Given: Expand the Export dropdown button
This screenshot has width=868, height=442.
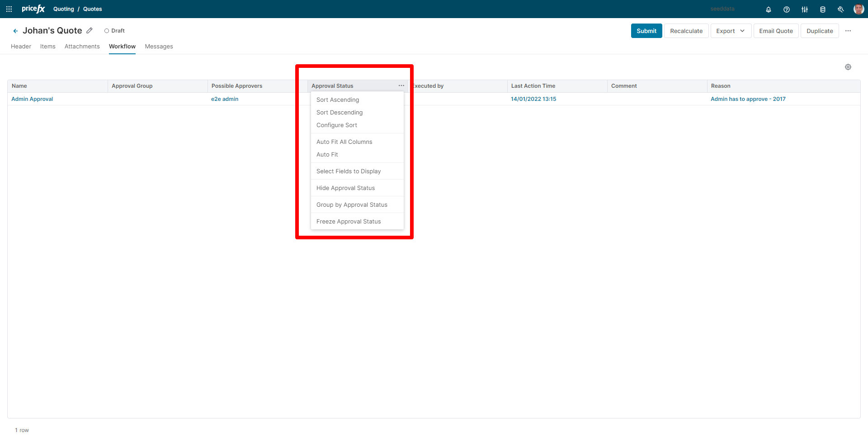Looking at the screenshot, I should (x=731, y=31).
